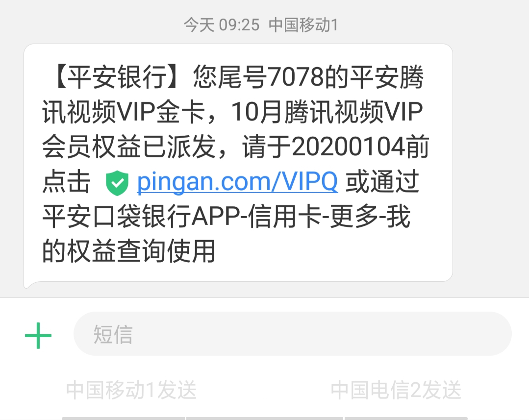Tap blank area right of message bubble

click(491, 162)
